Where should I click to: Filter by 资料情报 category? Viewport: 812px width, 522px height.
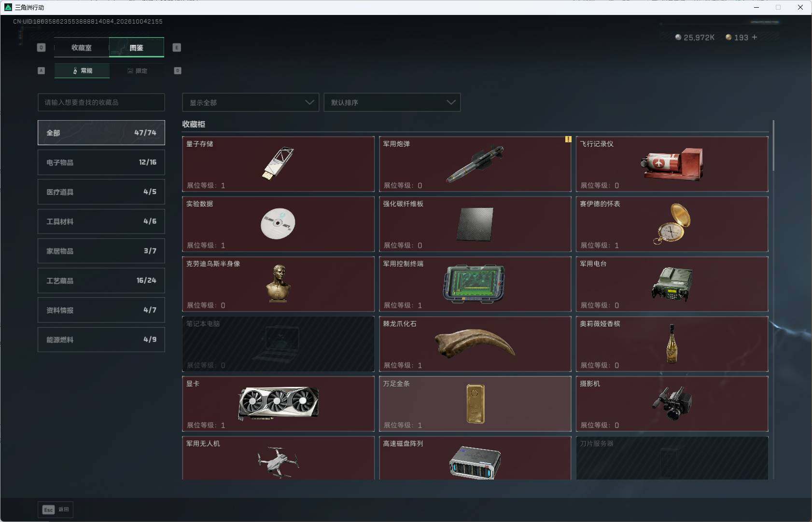click(101, 310)
